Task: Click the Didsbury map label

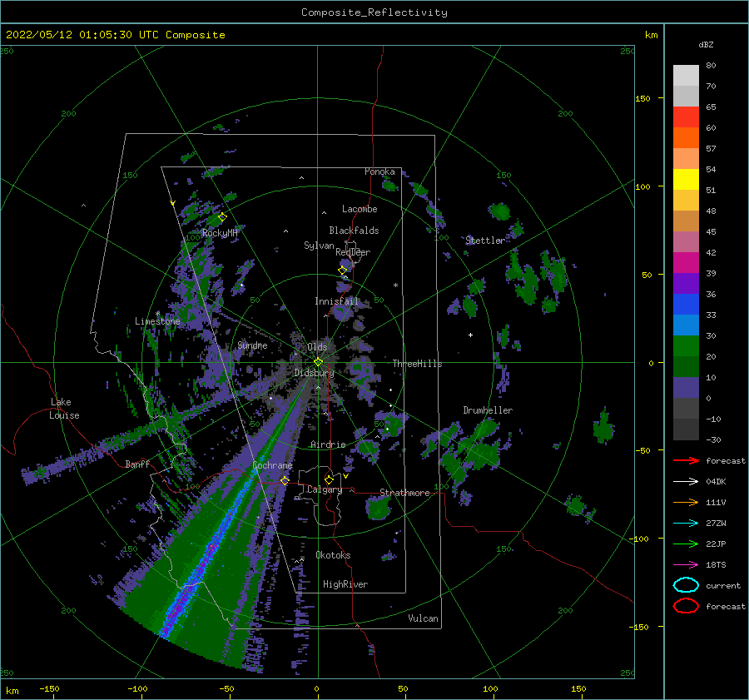Action: (x=315, y=373)
